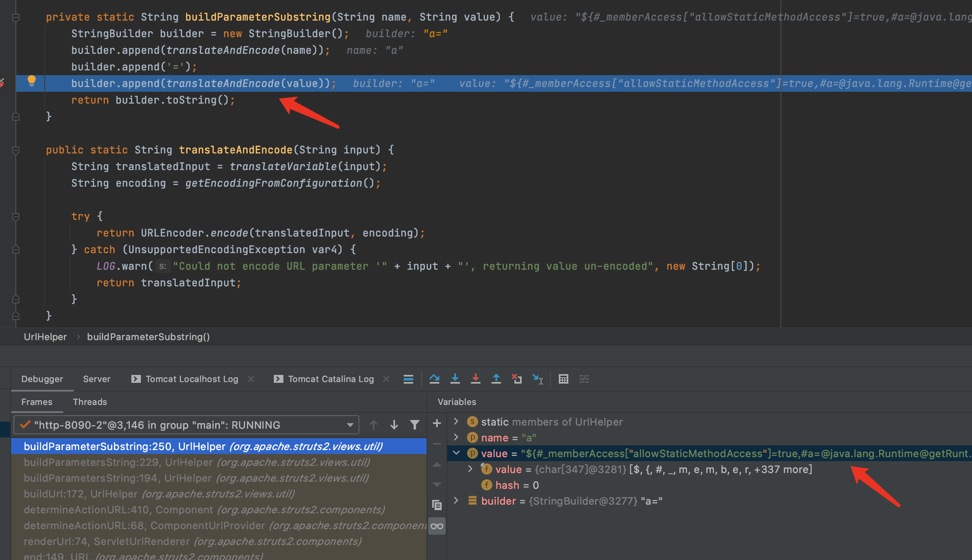Expand the builder StringBuilder variable
Image resolution: width=972 pixels, height=560 pixels.
click(456, 500)
